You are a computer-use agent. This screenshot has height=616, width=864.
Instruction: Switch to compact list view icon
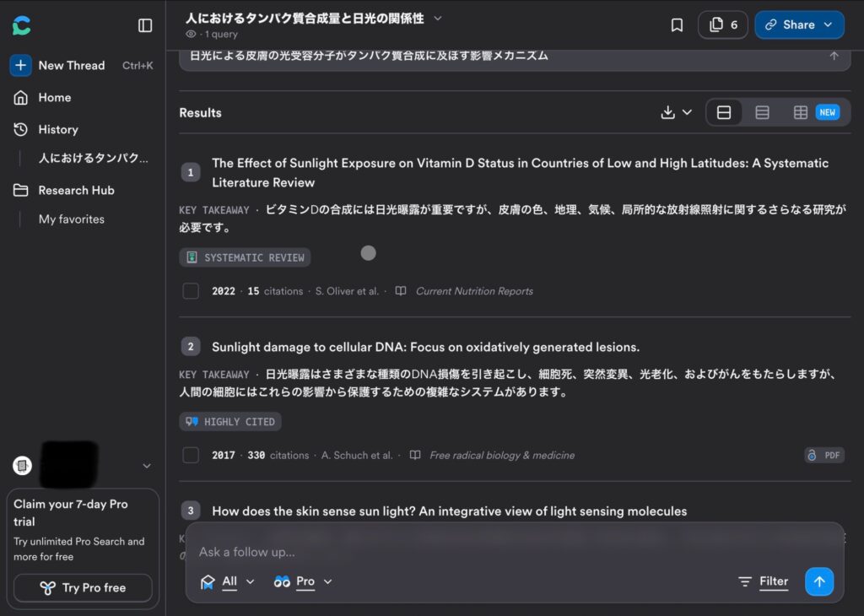pos(762,112)
